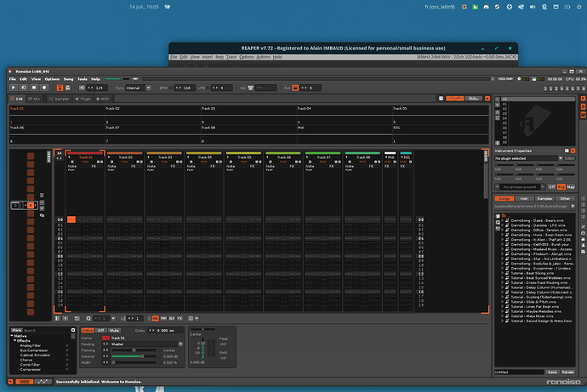Open DemoSong - Danoise - LFO.xrns file

click(x=538, y=225)
